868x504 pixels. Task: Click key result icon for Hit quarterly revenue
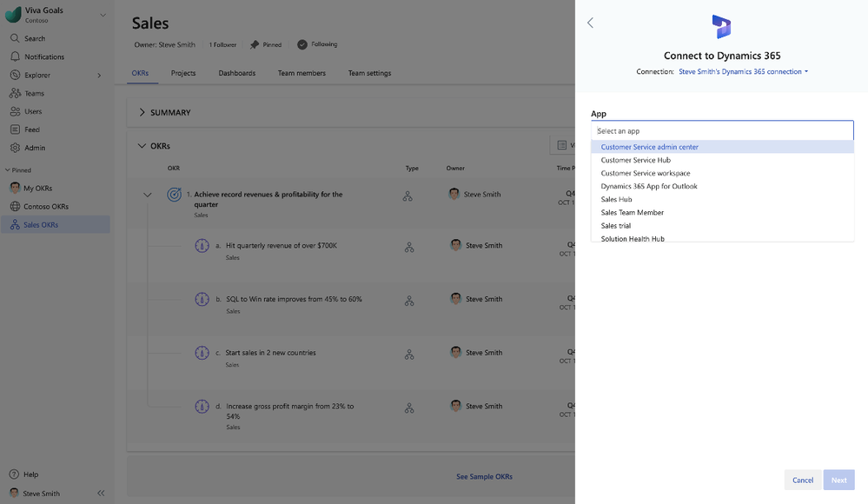[202, 245]
